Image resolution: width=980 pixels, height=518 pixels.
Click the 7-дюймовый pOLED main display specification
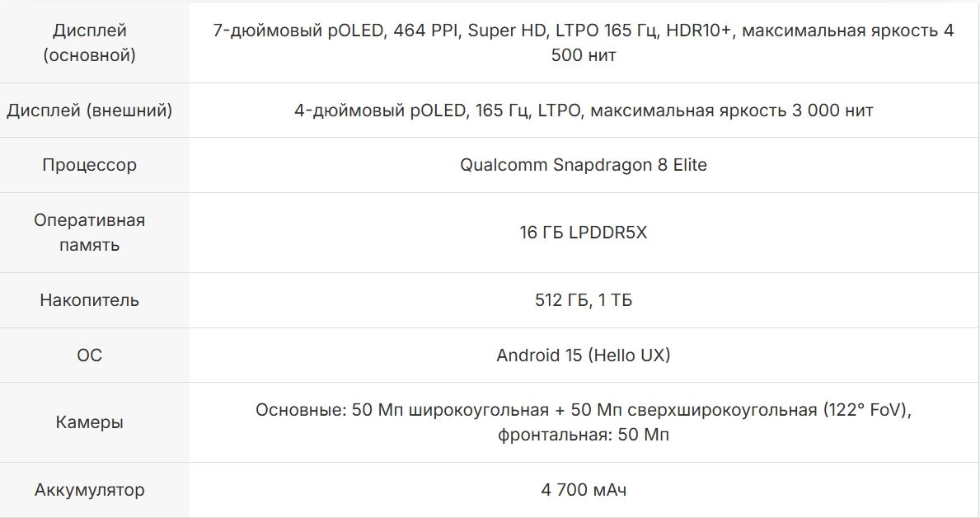click(583, 31)
